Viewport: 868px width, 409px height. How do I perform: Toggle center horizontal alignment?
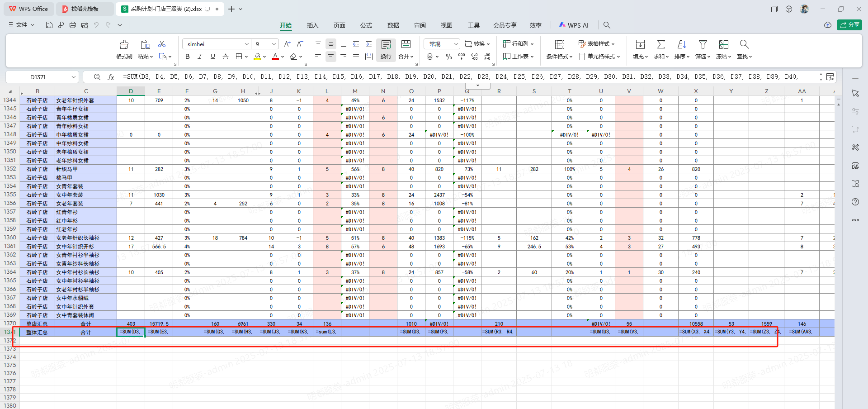coord(331,57)
